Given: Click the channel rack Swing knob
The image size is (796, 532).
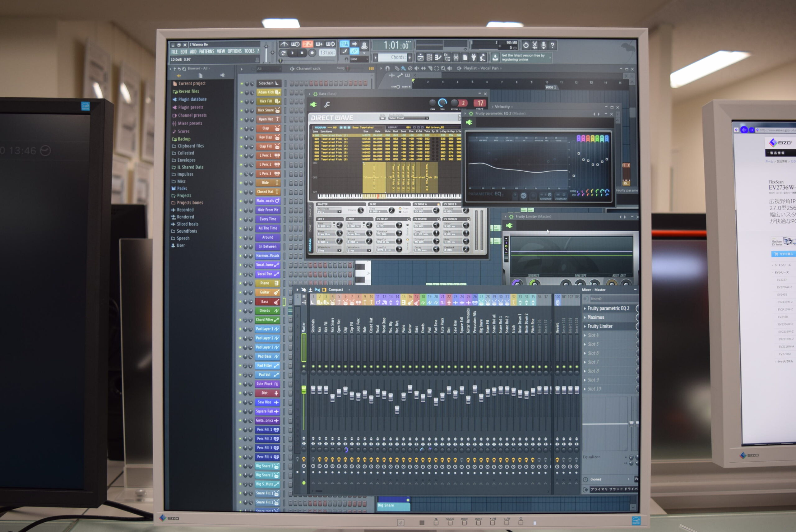Looking at the screenshot, I should point(348,68).
